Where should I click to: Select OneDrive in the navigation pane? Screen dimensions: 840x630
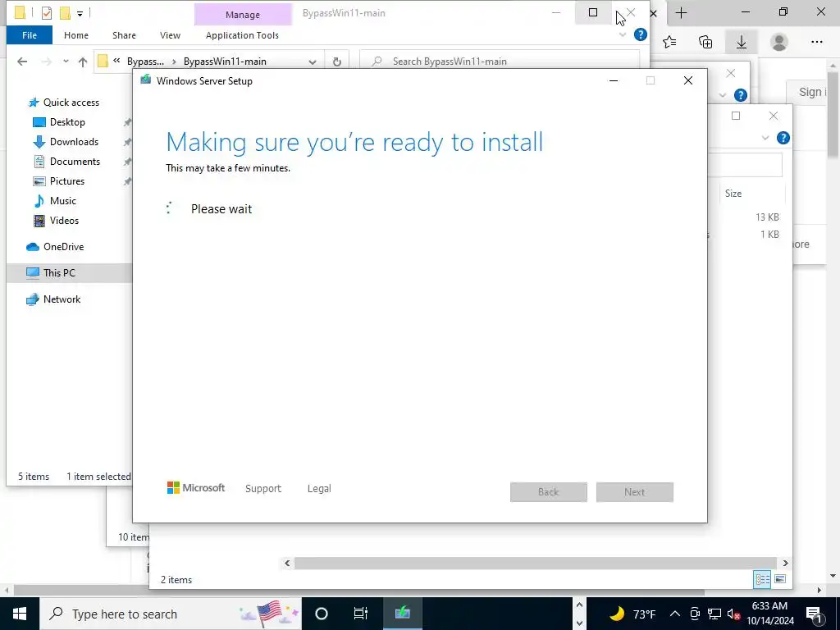(x=63, y=247)
